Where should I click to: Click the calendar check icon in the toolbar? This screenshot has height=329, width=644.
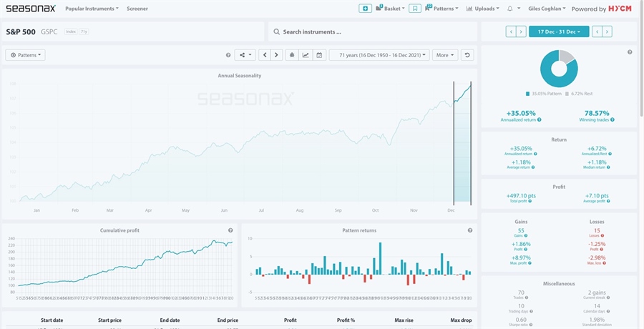[319, 55]
